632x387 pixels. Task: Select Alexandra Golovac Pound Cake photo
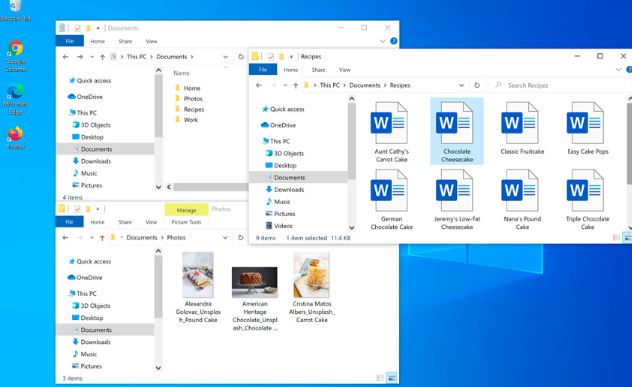(198, 287)
